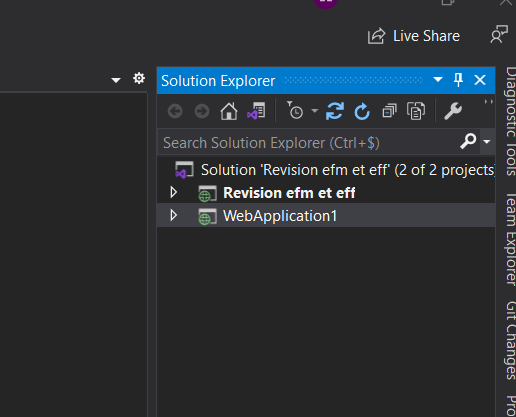Viewport: 516px width, 417px height.
Task: Click the Refresh icon in the toolbar
Action: coord(362,111)
